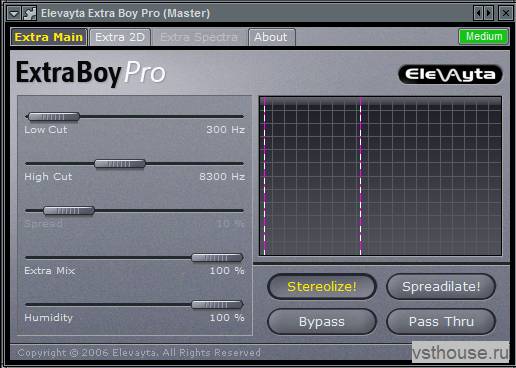Switch to the Extra Main tab
This screenshot has height=368, width=516.
tap(49, 37)
